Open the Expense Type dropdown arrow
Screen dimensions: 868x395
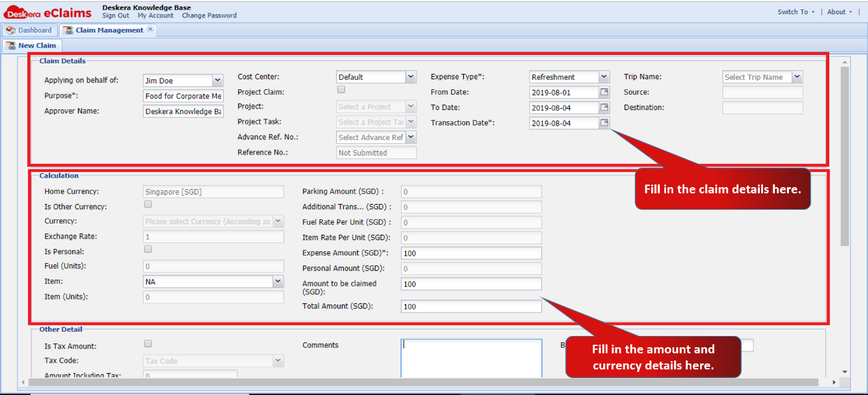click(x=604, y=77)
